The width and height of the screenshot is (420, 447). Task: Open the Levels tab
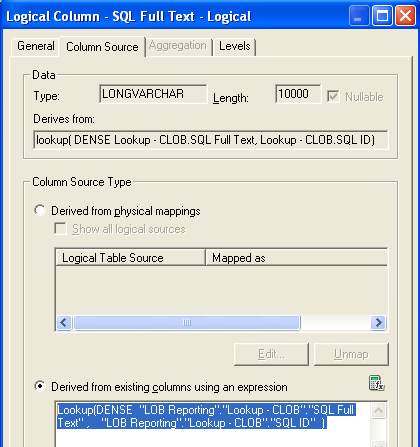[x=234, y=46]
